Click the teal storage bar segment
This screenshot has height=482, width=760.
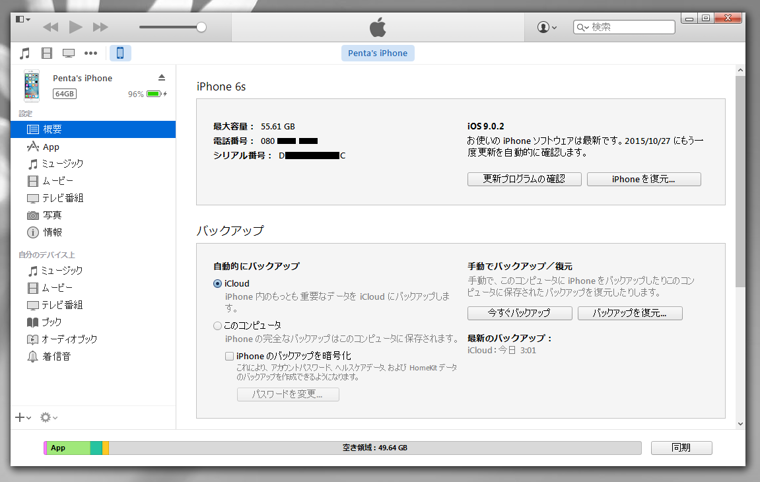(x=96, y=448)
